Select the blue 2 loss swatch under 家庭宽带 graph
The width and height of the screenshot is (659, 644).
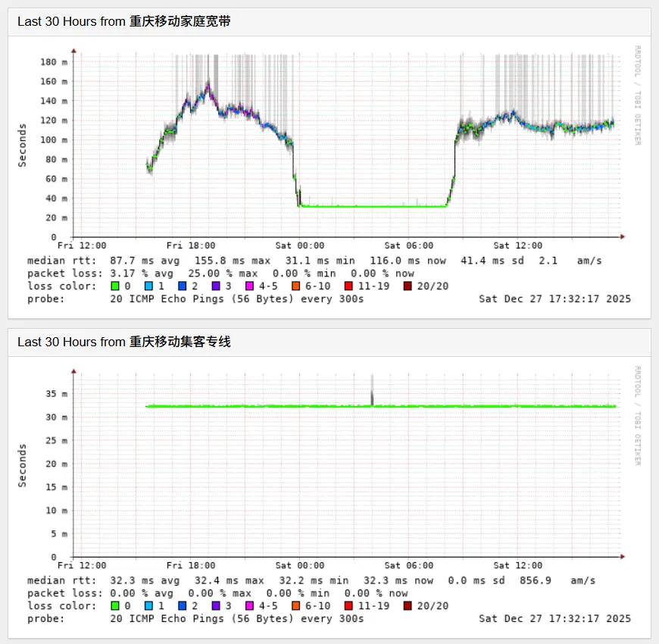(x=182, y=286)
